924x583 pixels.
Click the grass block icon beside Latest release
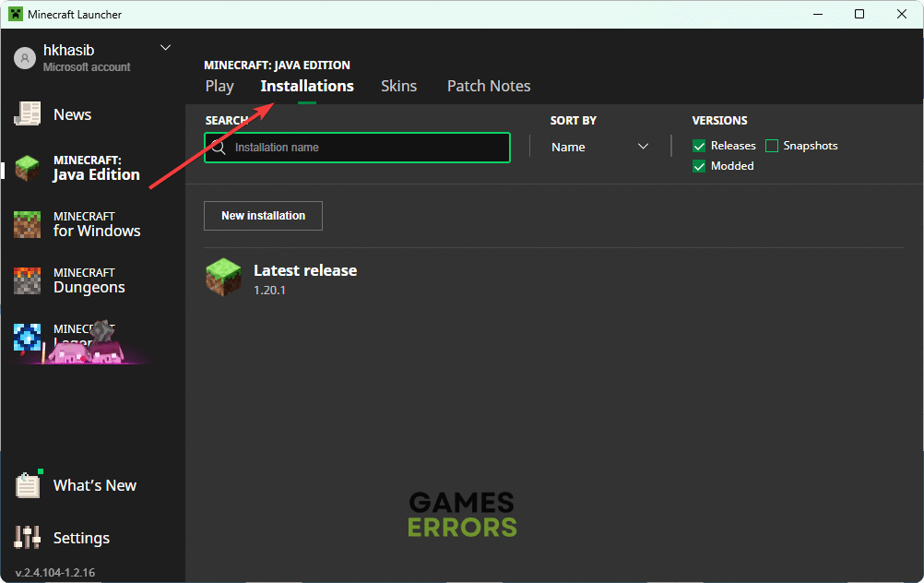(223, 276)
